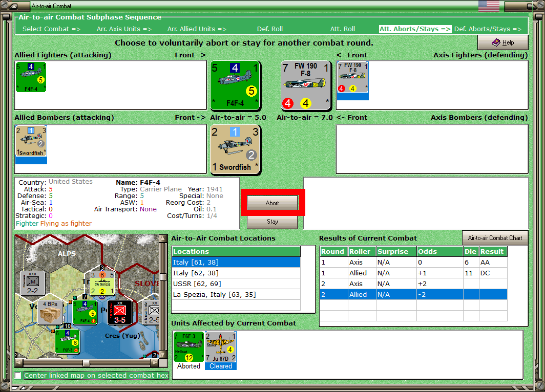Click the Select Combat subphase step
Viewport: 545px width, 392px height.
[x=51, y=29]
